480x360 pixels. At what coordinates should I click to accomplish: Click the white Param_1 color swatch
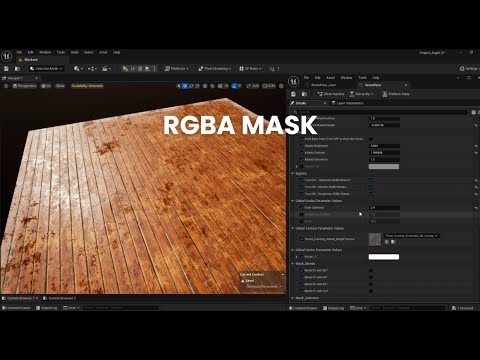[x=384, y=257]
